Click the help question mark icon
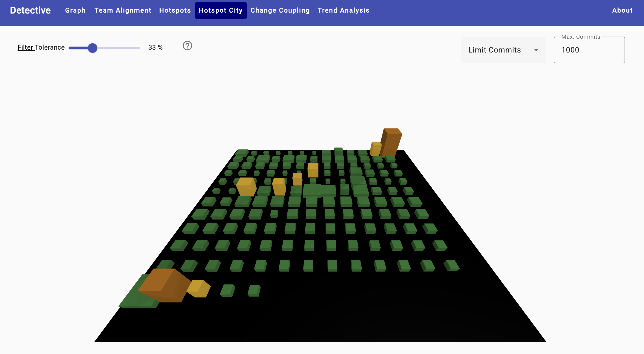The height and width of the screenshot is (354, 644). [x=187, y=46]
